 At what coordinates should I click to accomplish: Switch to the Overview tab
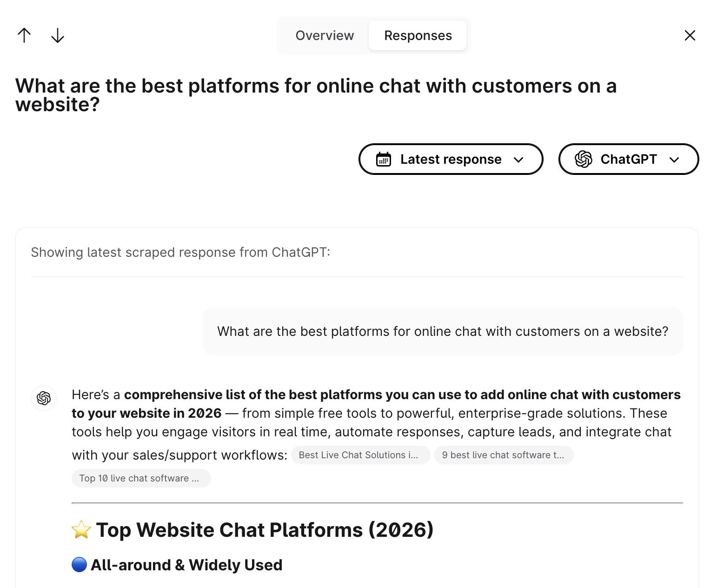pos(325,35)
